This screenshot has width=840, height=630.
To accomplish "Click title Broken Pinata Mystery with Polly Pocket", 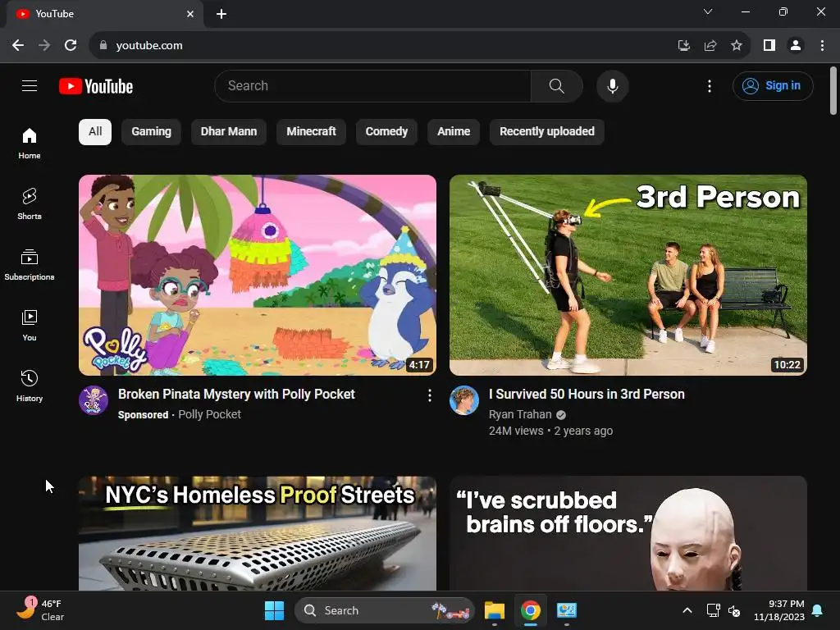I will (236, 395).
